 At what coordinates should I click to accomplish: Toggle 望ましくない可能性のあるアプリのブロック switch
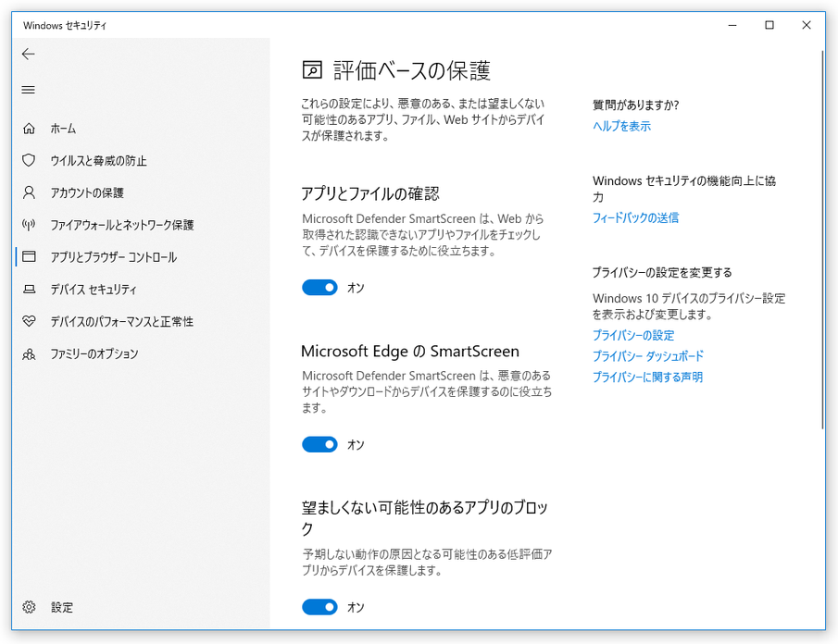point(319,607)
